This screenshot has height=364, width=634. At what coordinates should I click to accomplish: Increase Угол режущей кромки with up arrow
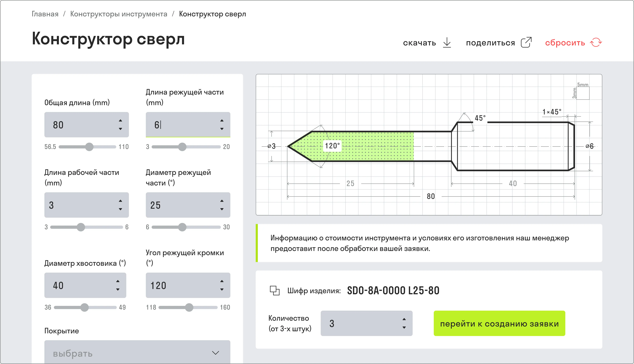coord(222,281)
